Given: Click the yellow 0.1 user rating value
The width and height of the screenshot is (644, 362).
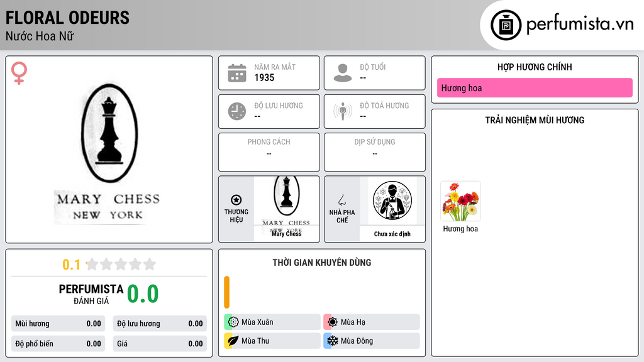Looking at the screenshot, I should click(x=71, y=265).
